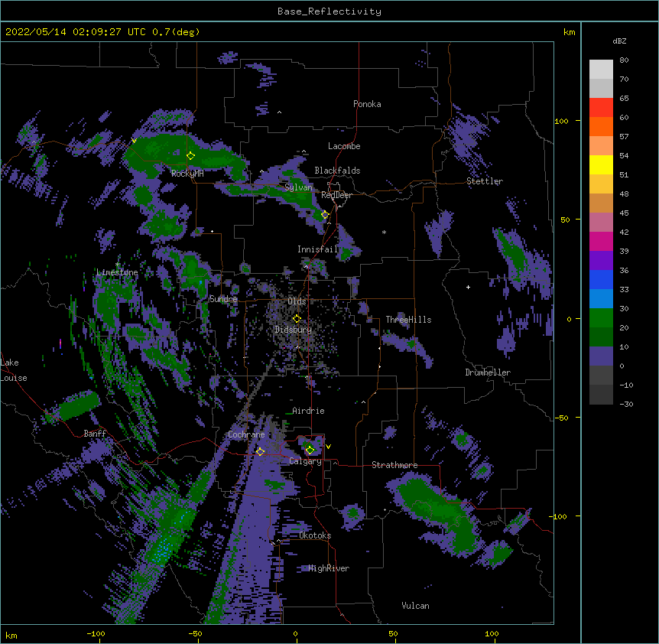The width and height of the screenshot is (659, 644).
Task: Click the ThreeHills label
Action: click(408, 320)
